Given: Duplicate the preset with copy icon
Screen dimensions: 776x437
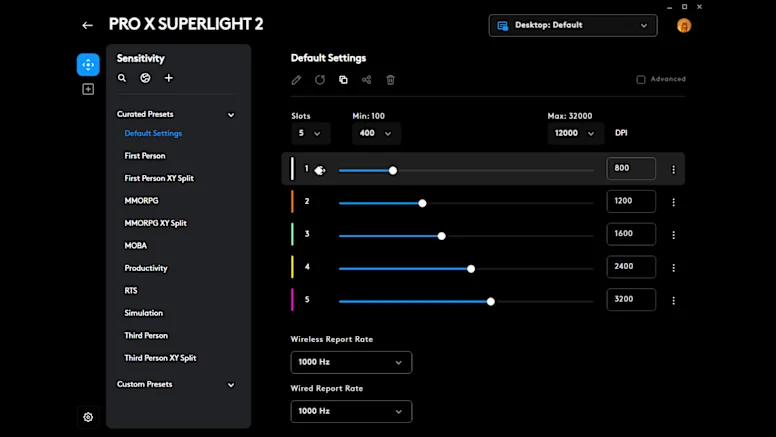Looking at the screenshot, I should (343, 80).
